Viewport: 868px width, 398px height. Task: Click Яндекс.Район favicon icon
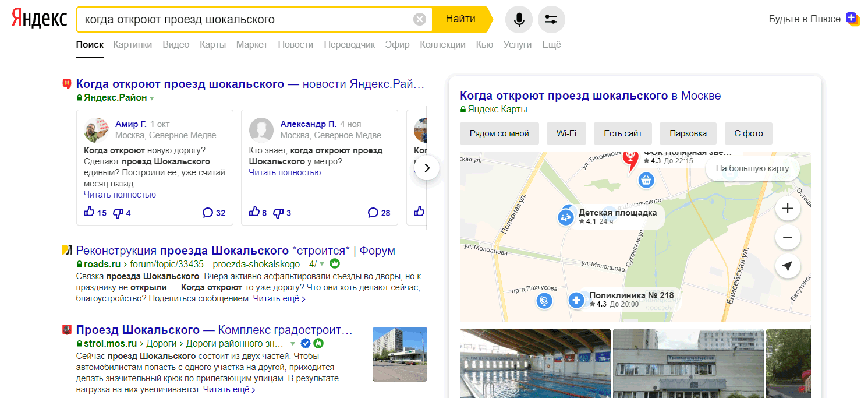tap(66, 84)
